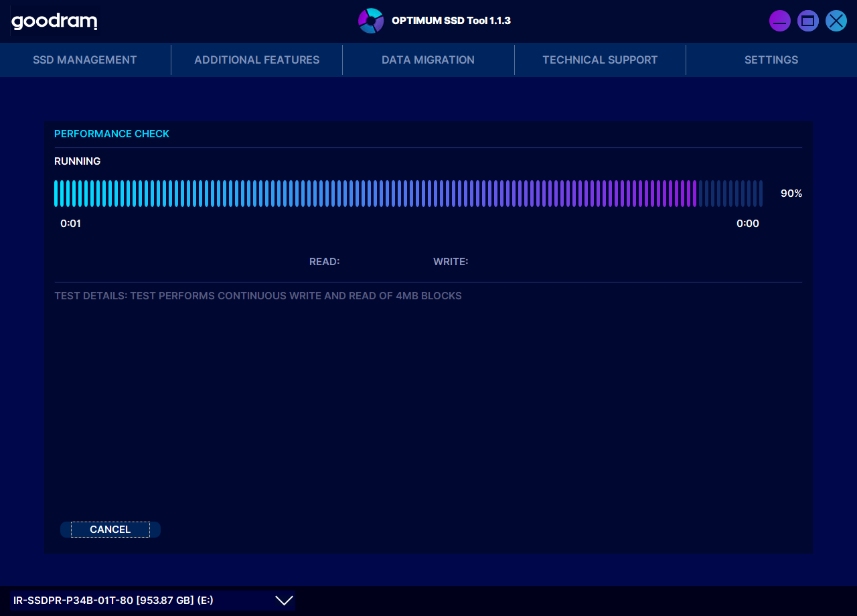Viewport: 857px width, 616px height.
Task: Click the elapsed time 0:01
Action: [70, 224]
